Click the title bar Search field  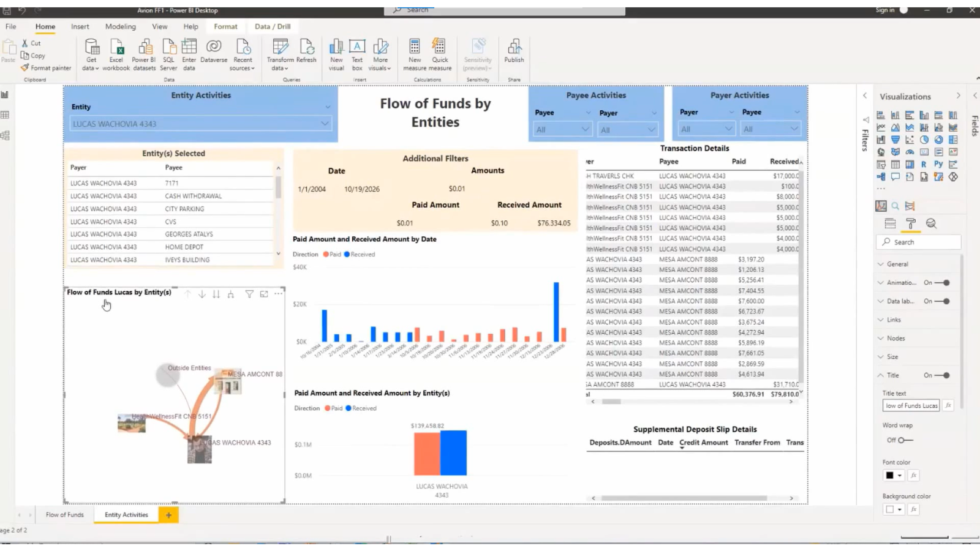[505, 10]
